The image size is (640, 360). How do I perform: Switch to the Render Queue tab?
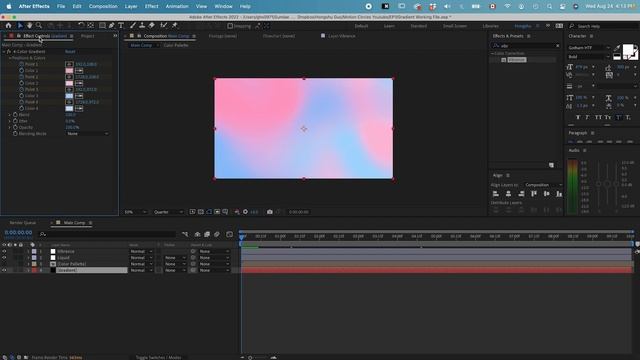23,222
